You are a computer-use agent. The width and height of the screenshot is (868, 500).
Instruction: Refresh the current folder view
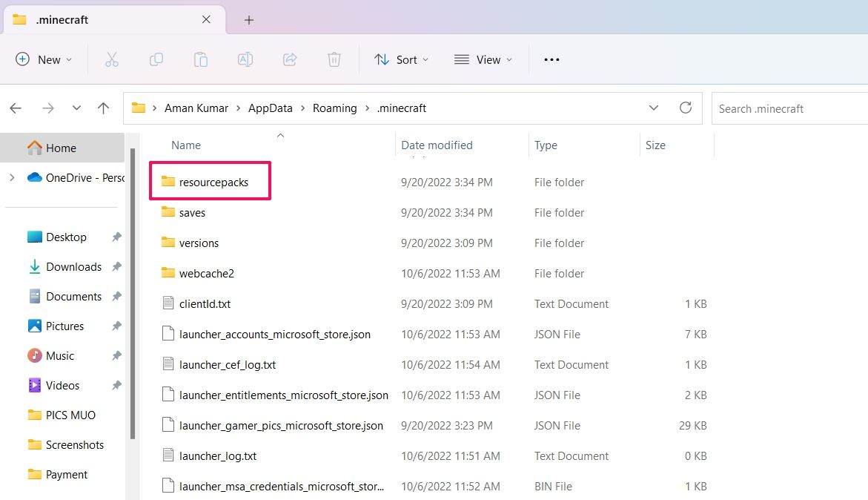pos(686,108)
